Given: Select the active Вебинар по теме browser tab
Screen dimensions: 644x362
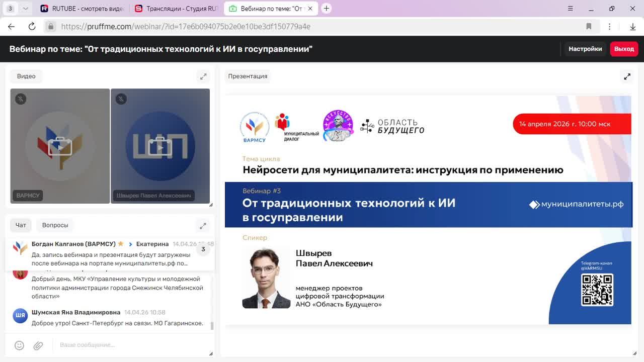Looking at the screenshot, I should tap(270, 9).
